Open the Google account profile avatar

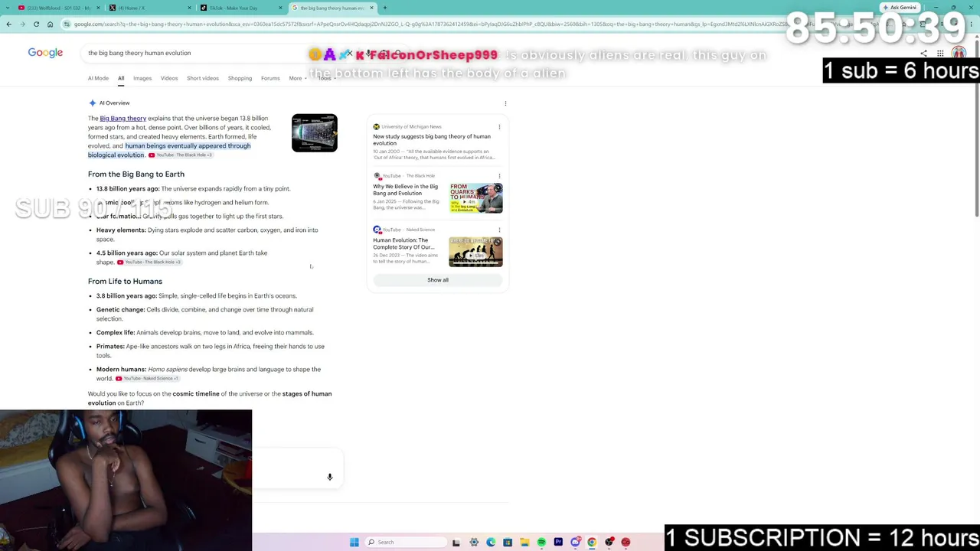point(959,54)
